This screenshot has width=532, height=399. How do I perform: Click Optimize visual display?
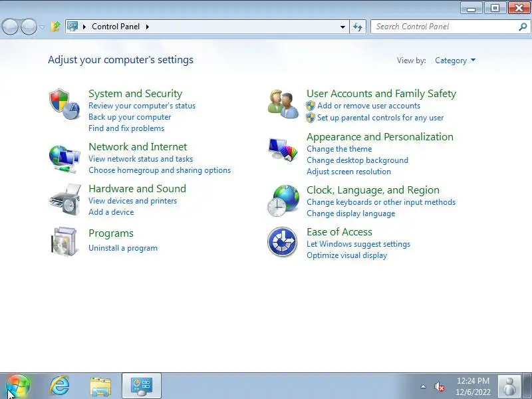346,255
